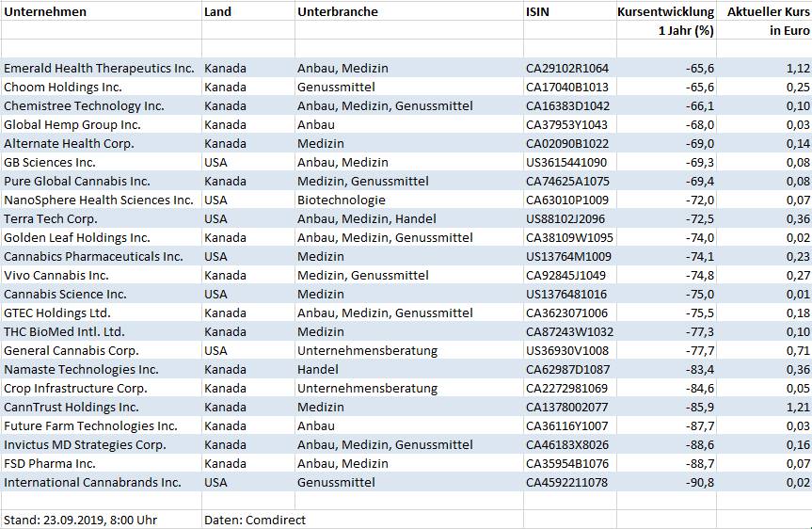This screenshot has height=529, width=812.
Task: Select ISIN CA87243W1032
Action: pos(569,331)
